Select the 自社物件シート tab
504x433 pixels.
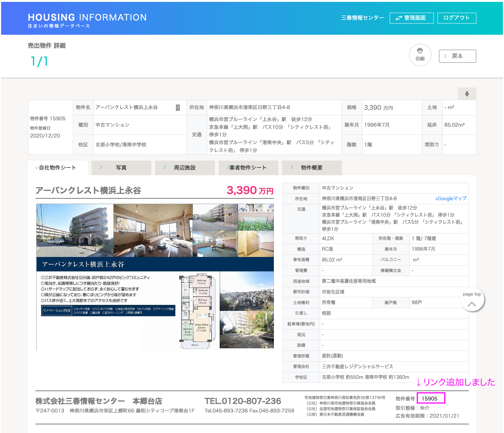click(x=58, y=168)
